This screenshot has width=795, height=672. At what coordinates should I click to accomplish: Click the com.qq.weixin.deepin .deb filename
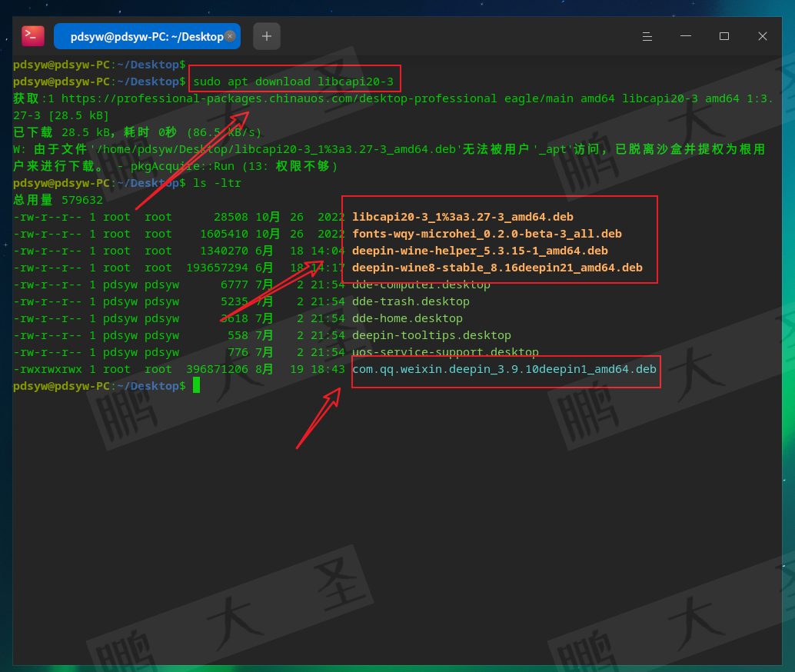tap(504, 369)
